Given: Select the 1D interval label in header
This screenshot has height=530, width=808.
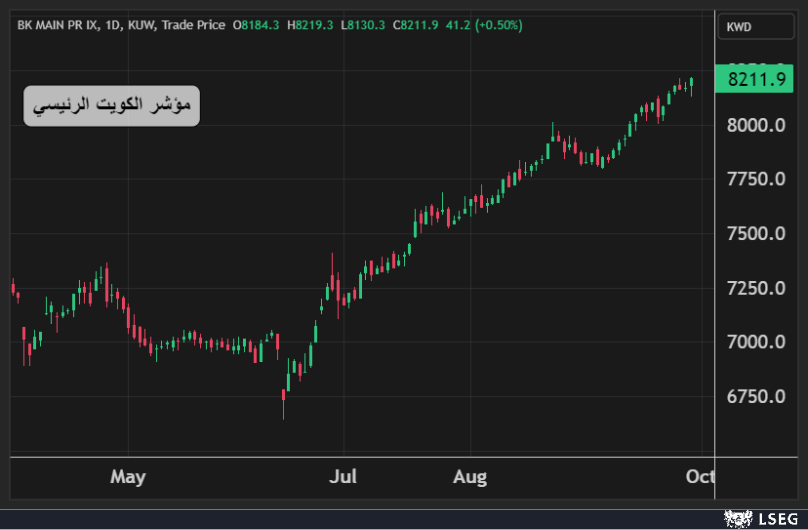Looking at the screenshot, I should click(112, 25).
